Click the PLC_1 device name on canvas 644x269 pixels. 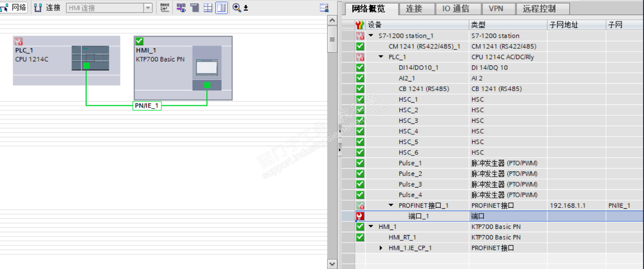click(24, 50)
